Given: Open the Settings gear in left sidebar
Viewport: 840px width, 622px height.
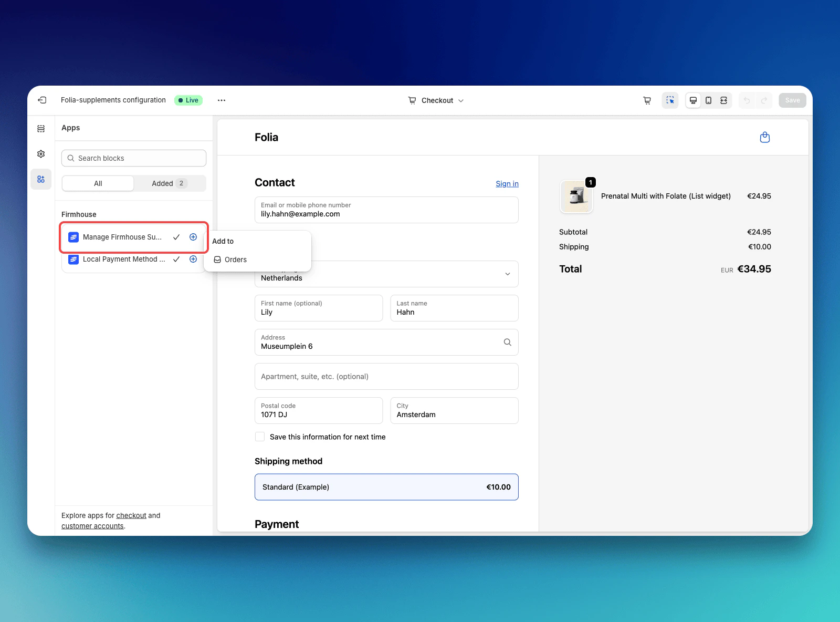Looking at the screenshot, I should click(41, 153).
